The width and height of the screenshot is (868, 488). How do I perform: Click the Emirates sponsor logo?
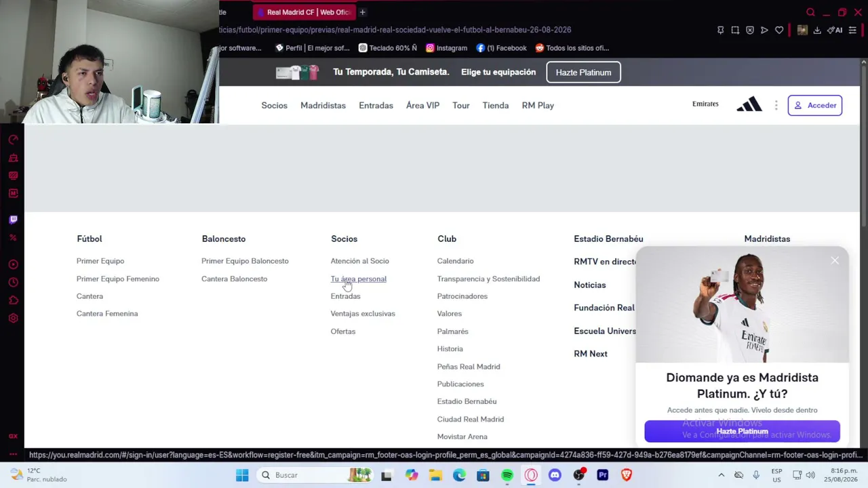coord(705,104)
